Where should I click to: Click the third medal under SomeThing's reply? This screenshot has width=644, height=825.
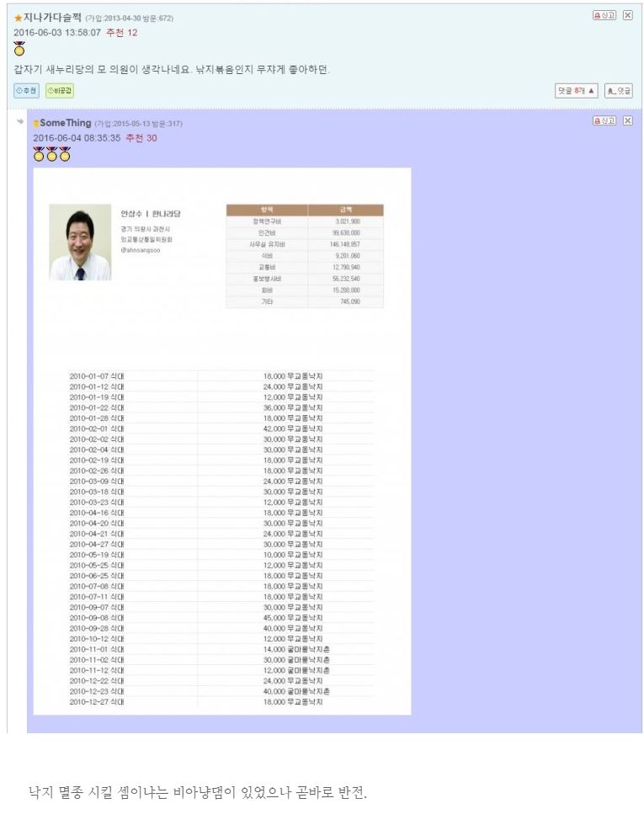[x=65, y=154]
